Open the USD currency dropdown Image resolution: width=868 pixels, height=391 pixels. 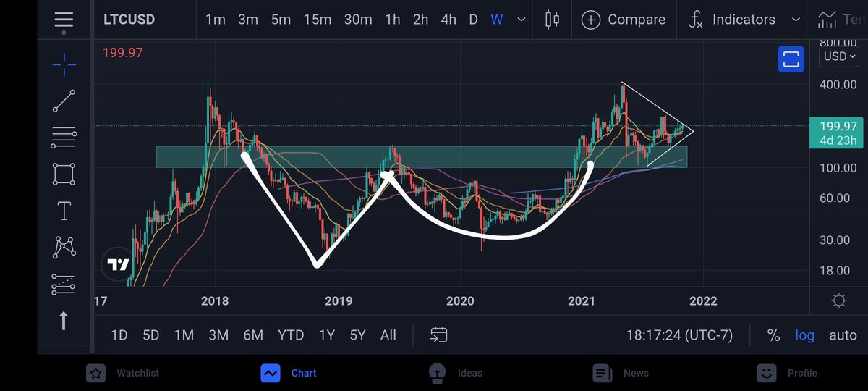[840, 56]
